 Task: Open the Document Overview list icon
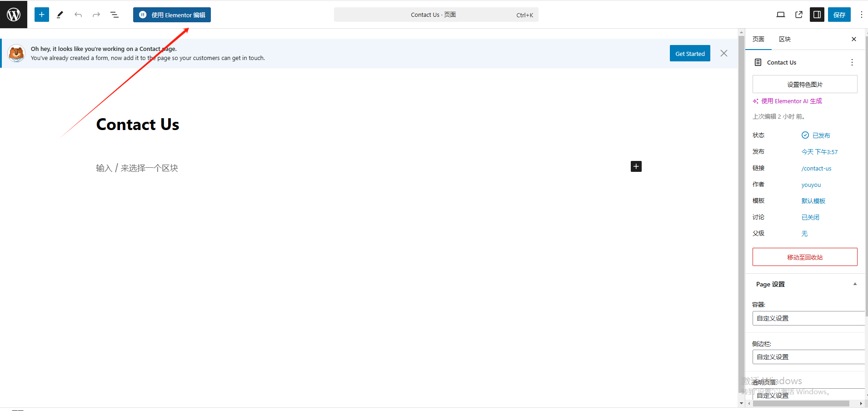click(115, 15)
